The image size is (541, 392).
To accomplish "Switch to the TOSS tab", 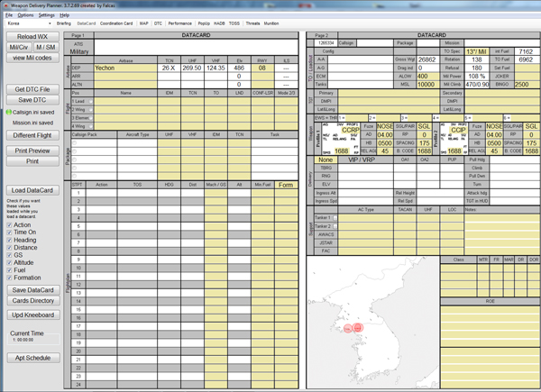I will click(234, 23).
